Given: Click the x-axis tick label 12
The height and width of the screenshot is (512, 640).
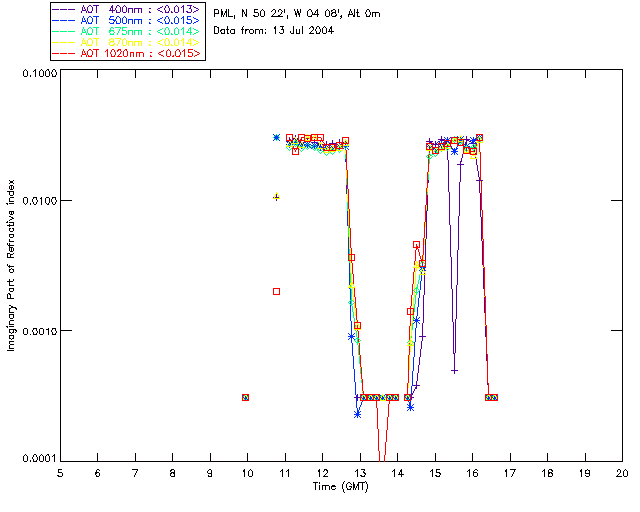Looking at the screenshot, I should tap(322, 473).
